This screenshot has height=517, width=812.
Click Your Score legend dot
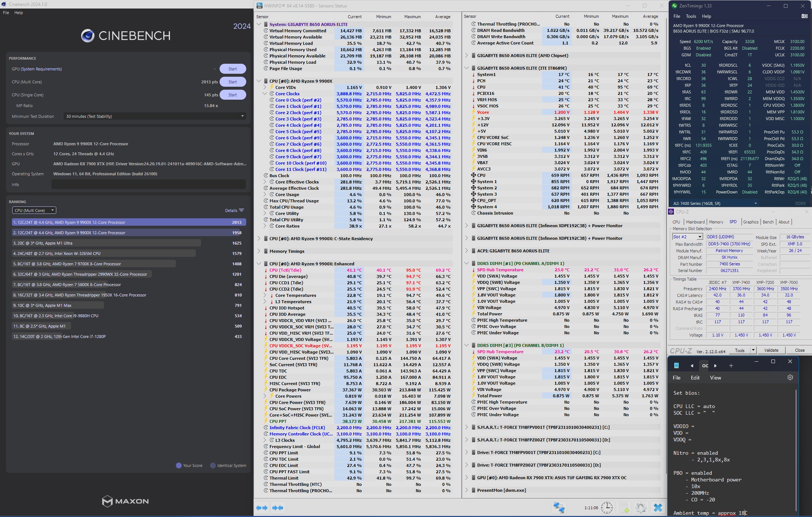pos(179,465)
